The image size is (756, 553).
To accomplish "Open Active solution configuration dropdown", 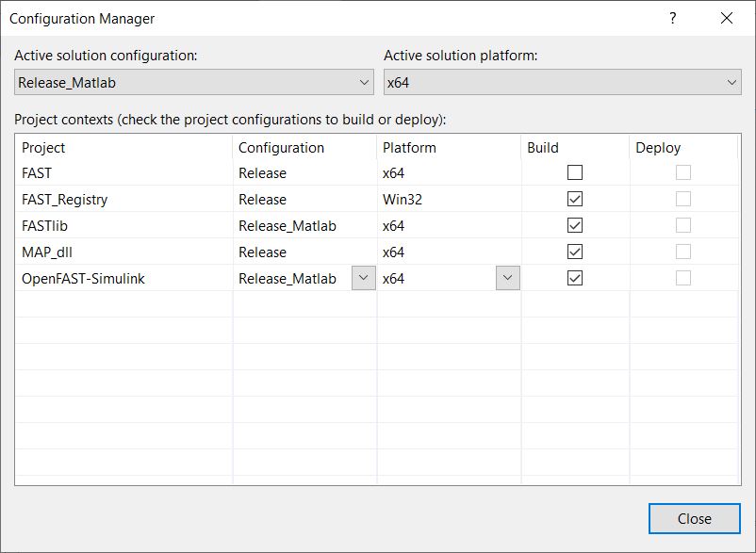I will click(x=195, y=83).
